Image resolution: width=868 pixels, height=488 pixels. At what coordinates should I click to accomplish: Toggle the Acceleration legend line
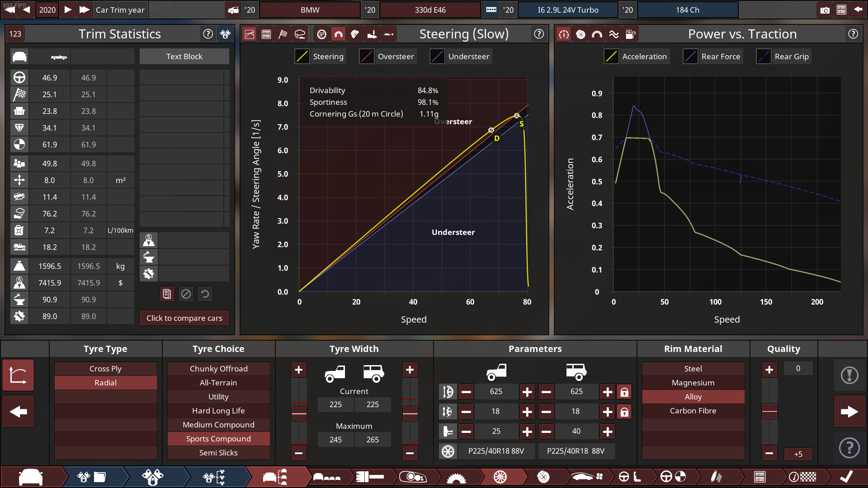coord(611,56)
